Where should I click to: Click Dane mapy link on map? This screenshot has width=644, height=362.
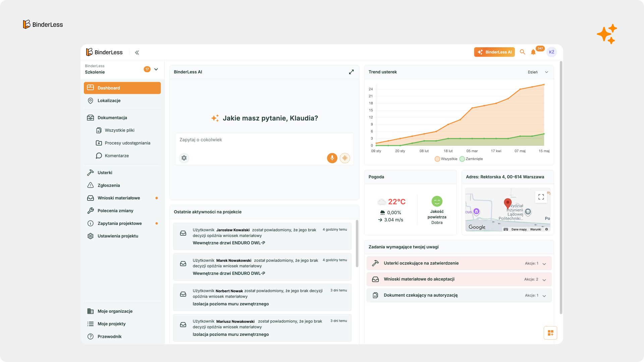(x=519, y=229)
